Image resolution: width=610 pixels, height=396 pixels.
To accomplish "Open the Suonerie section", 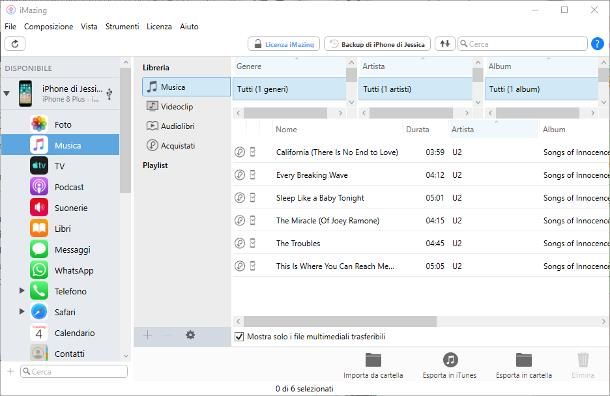I will click(60, 207).
